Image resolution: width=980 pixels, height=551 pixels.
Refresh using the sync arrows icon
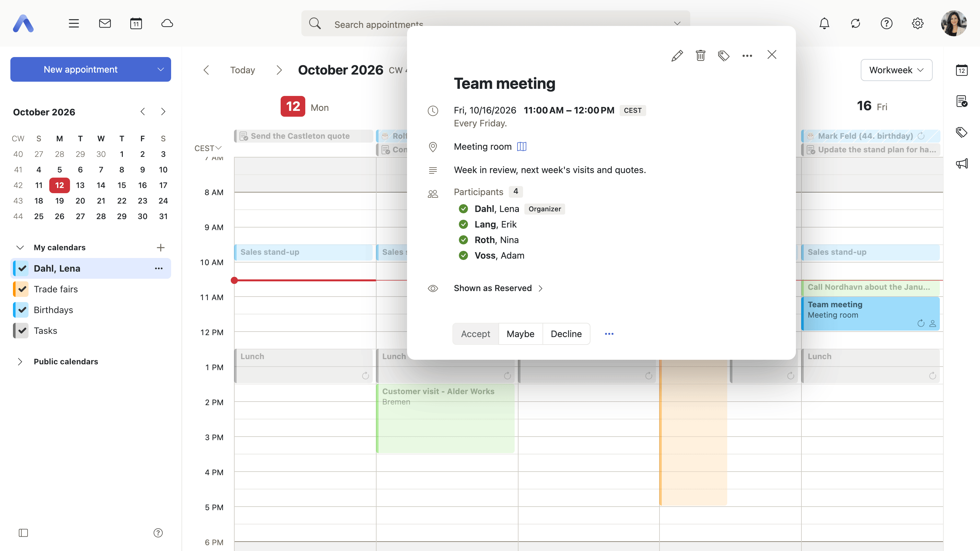(856, 24)
